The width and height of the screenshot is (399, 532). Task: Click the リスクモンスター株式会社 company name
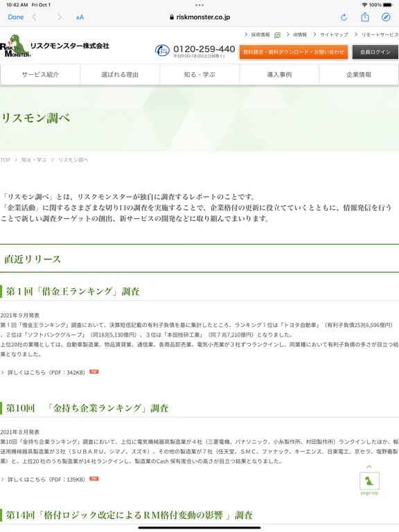tap(69, 46)
